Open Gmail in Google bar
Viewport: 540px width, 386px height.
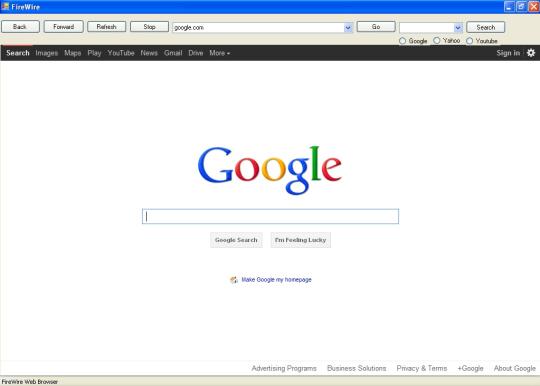(173, 53)
